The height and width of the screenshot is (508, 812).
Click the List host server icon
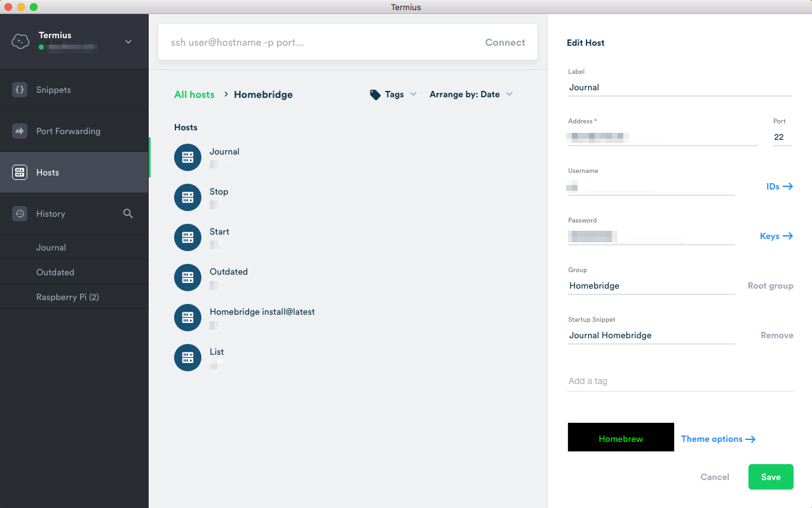tap(187, 357)
